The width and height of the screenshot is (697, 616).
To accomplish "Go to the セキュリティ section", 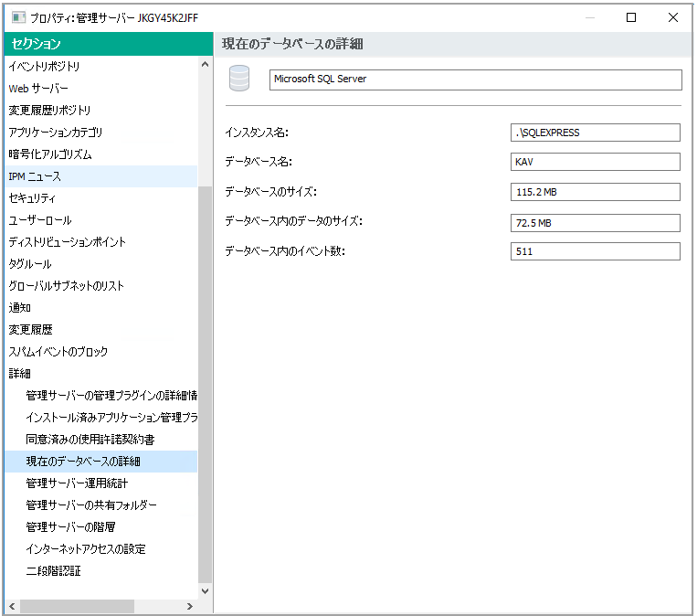I will 32,198.
